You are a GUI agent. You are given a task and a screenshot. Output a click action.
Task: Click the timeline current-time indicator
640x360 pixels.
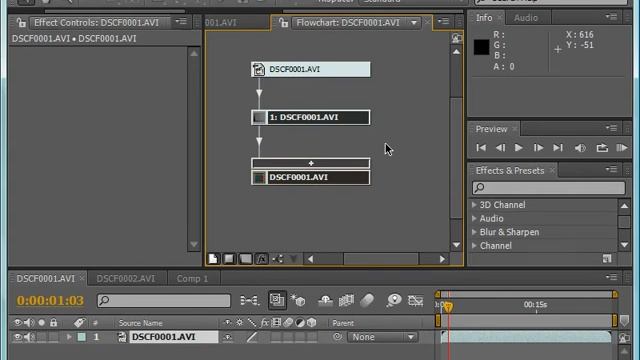point(448,307)
